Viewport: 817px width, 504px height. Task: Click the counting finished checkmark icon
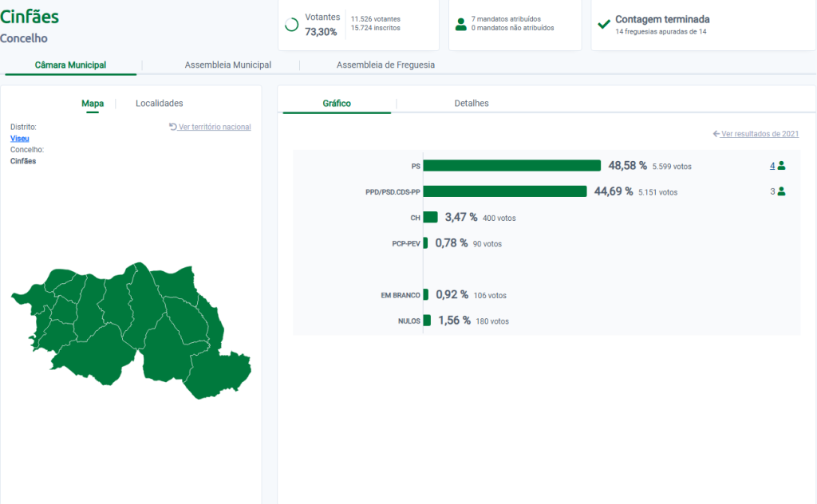(x=604, y=24)
